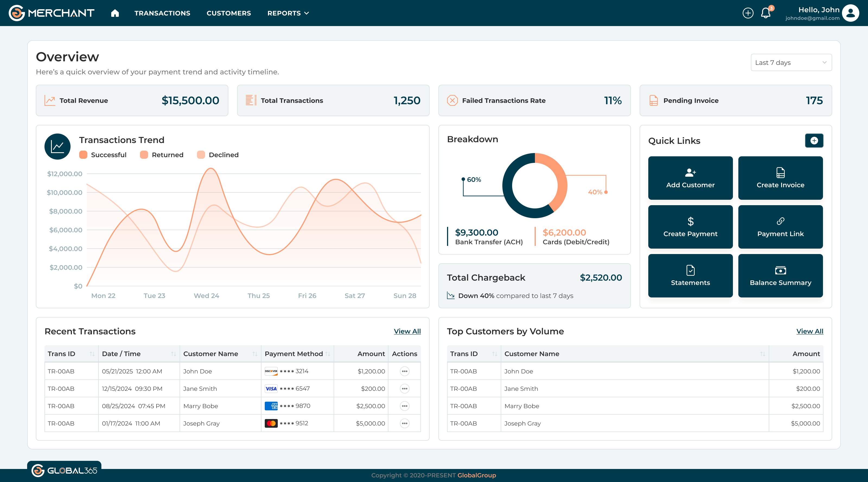
Task: Expand the Reports menu
Action: pos(288,13)
